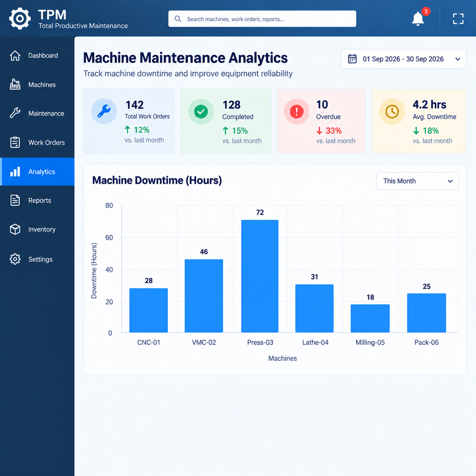Open the Overdue 10 card
476x476 pixels.
coord(321,121)
